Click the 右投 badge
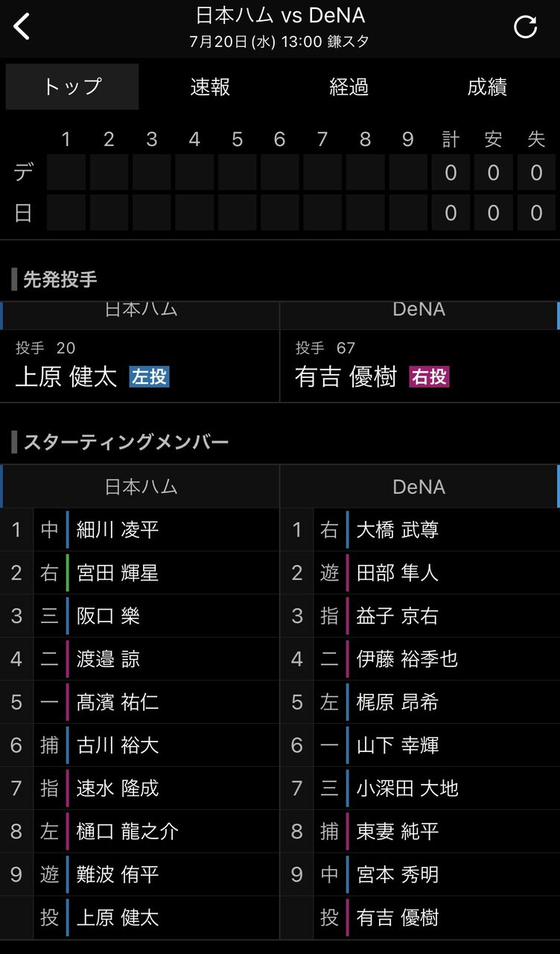This screenshot has height=954, width=560. click(430, 376)
